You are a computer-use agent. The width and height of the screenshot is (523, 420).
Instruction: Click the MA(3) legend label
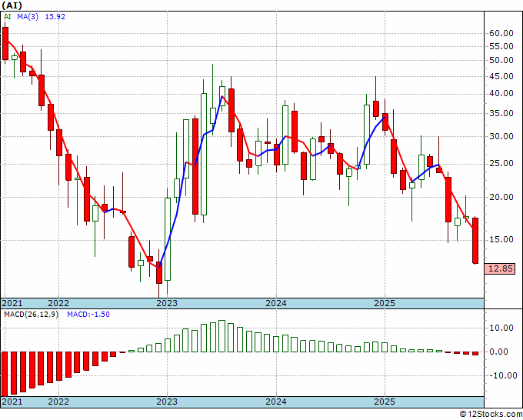[28, 17]
